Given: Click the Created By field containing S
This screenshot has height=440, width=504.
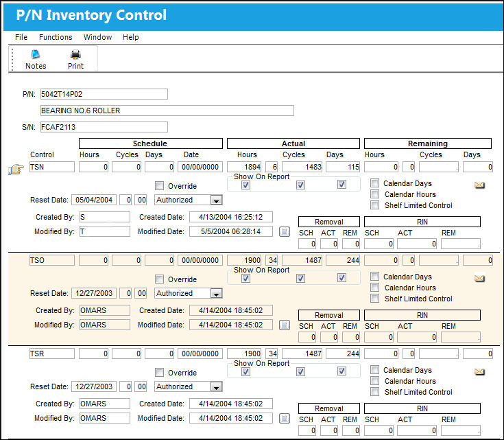Looking at the screenshot, I should click(x=105, y=217).
